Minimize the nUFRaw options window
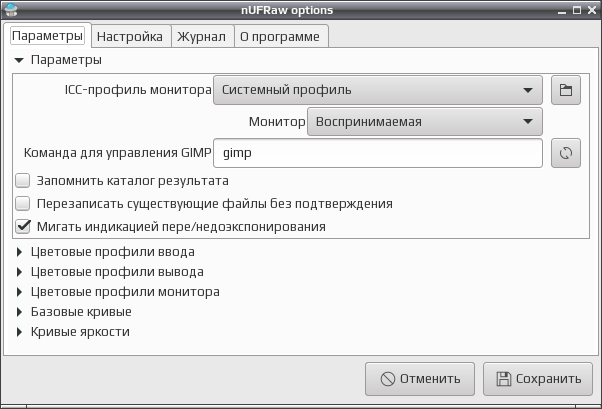Viewport: 602px width, 409px height. coord(562,11)
